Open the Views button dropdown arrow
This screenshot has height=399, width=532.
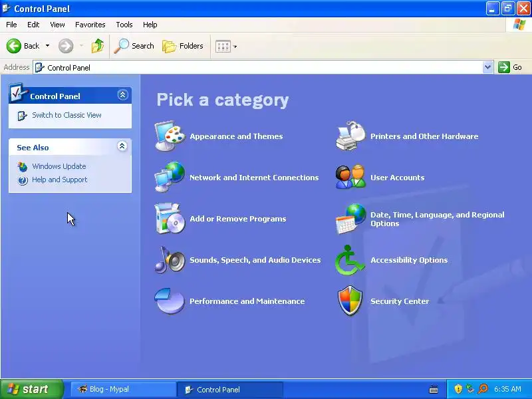coord(235,47)
